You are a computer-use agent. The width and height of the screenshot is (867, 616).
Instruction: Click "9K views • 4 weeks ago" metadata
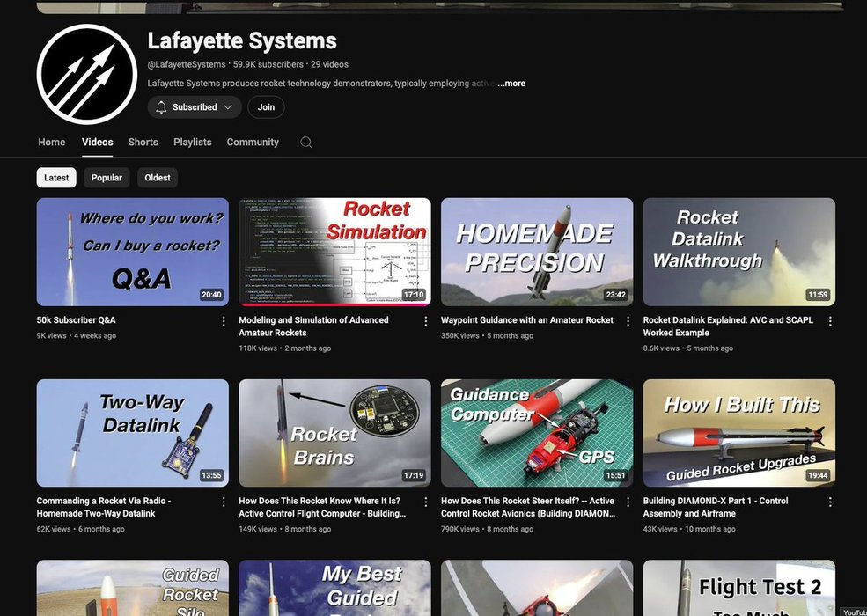(77, 335)
